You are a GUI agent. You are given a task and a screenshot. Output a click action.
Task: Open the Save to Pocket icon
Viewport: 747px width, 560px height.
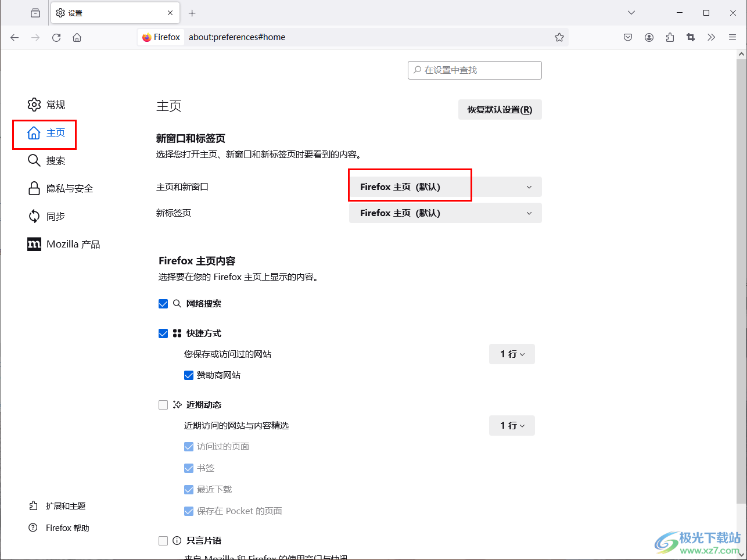coord(628,37)
